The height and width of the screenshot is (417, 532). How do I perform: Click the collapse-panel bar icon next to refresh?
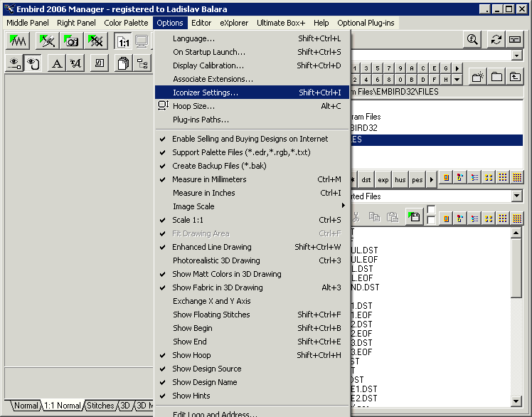click(x=515, y=40)
